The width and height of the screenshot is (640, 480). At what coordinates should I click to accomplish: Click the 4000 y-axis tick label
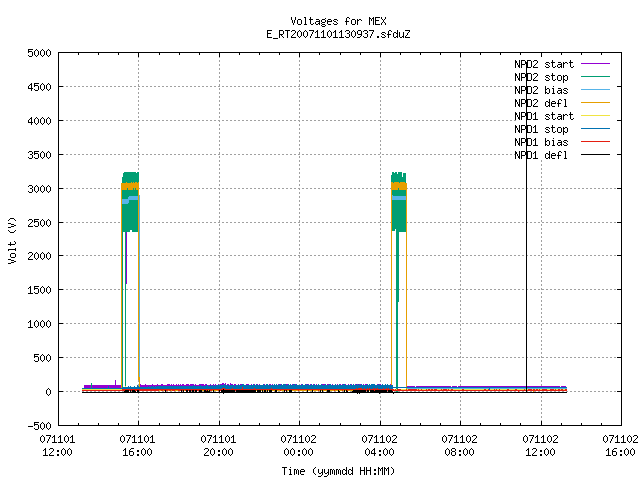tap(39, 121)
